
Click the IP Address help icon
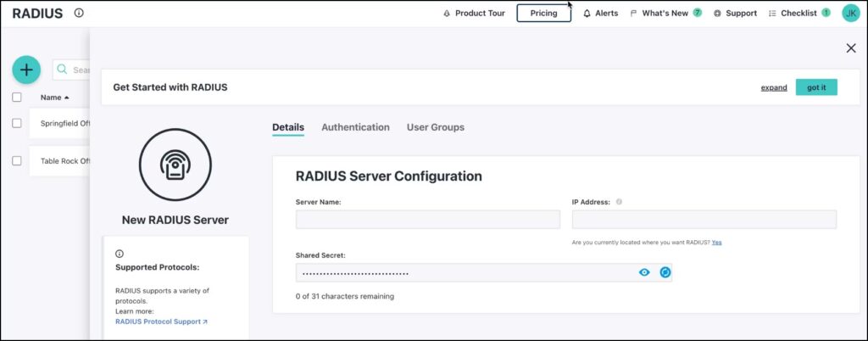(619, 202)
